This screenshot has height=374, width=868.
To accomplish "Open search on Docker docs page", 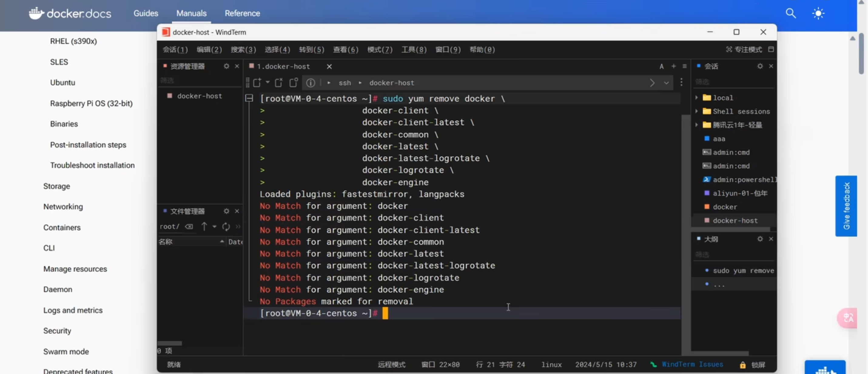I will [x=790, y=13].
